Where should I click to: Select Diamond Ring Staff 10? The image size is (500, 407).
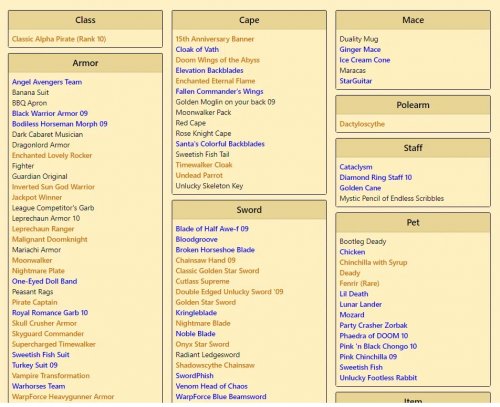(x=376, y=178)
